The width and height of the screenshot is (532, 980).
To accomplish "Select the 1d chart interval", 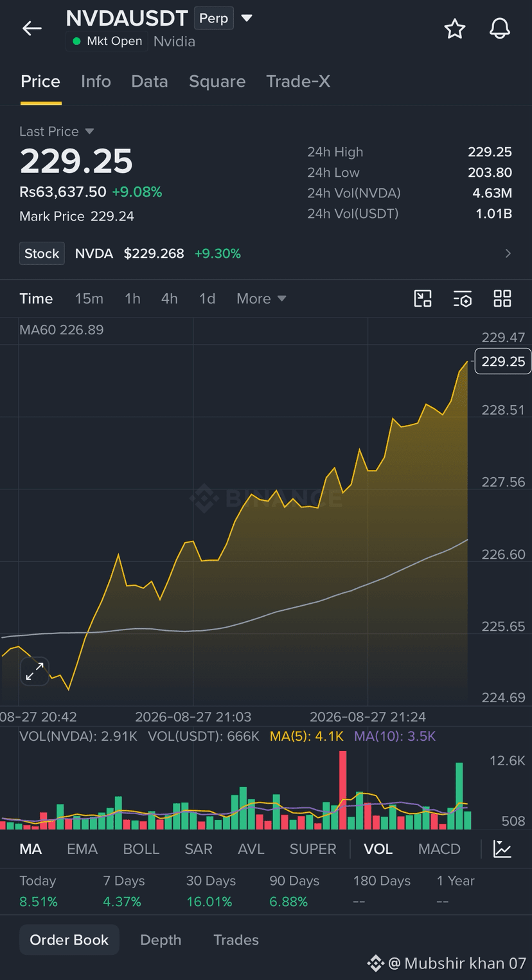I will 207,298.
